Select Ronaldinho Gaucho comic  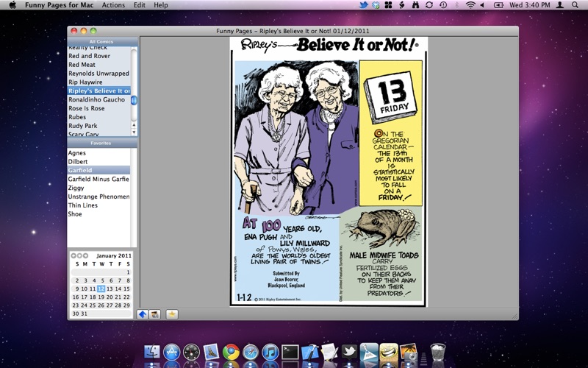pos(98,99)
